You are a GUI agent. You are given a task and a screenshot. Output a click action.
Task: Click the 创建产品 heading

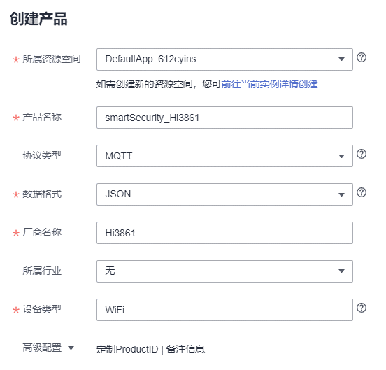click(38, 19)
